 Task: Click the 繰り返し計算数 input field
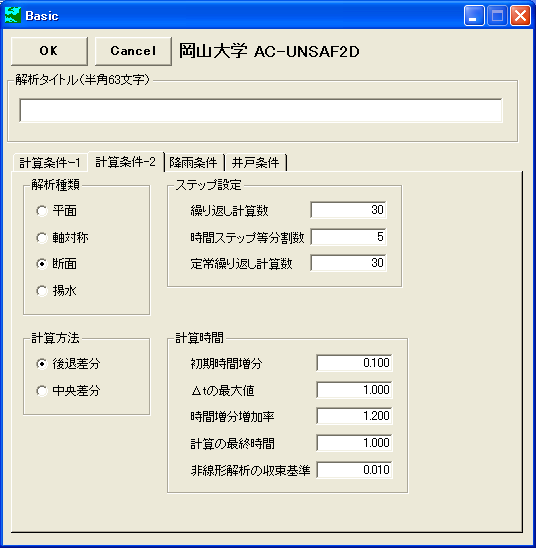click(x=348, y=210)
